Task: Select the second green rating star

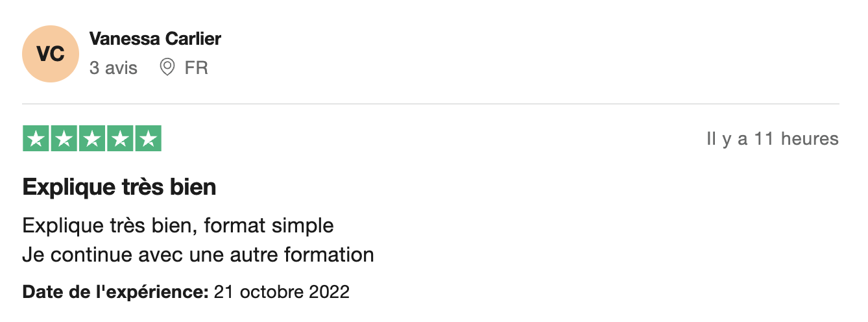Action: point(64,139)
